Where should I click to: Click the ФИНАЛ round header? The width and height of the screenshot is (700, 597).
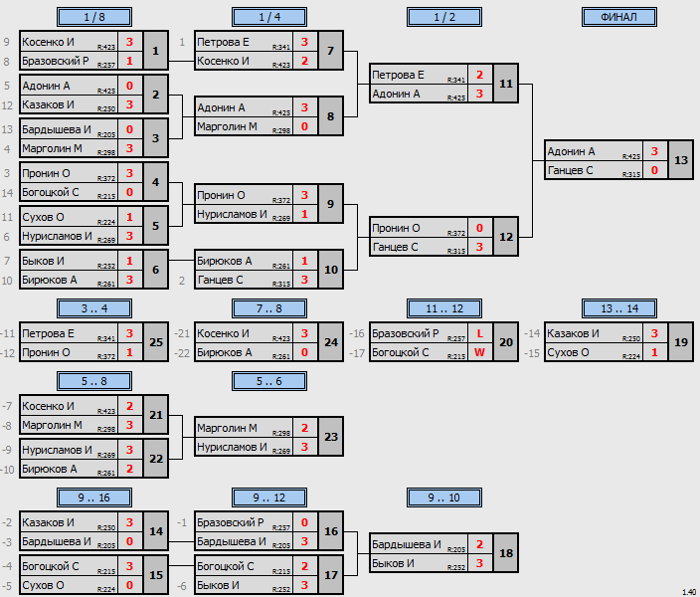tap(619, 17)
